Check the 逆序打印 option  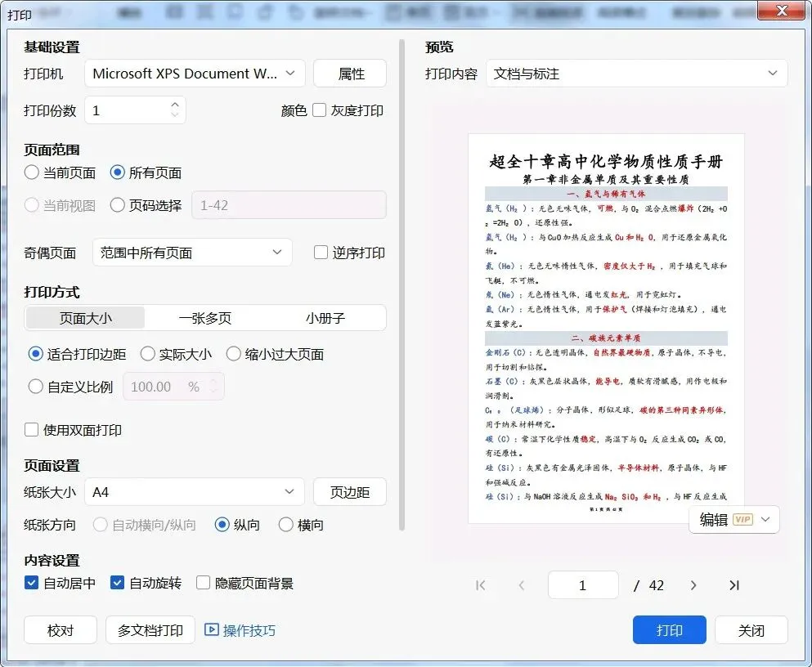click(321, 253)
